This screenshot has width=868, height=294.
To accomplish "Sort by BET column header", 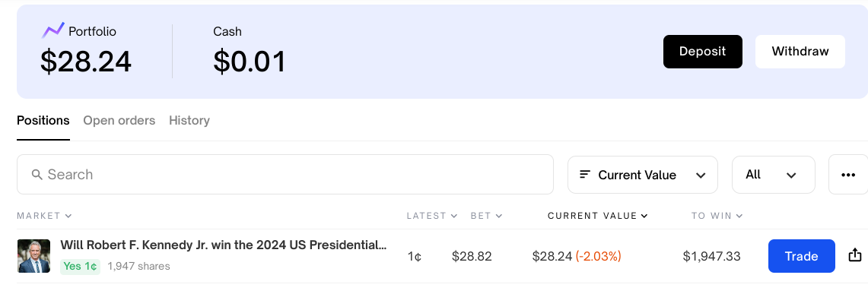I will pyautogui.click(x=486, y=216).
